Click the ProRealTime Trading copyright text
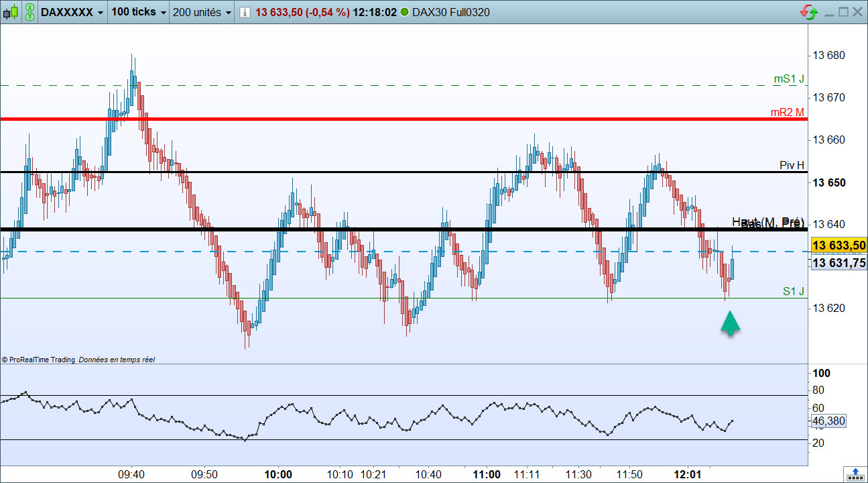Screen dimensions: 868x483 38,360
